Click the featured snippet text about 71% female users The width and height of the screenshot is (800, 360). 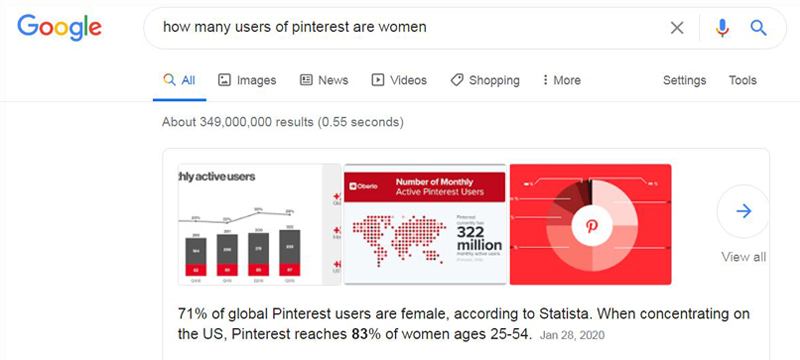click(464, 324)
